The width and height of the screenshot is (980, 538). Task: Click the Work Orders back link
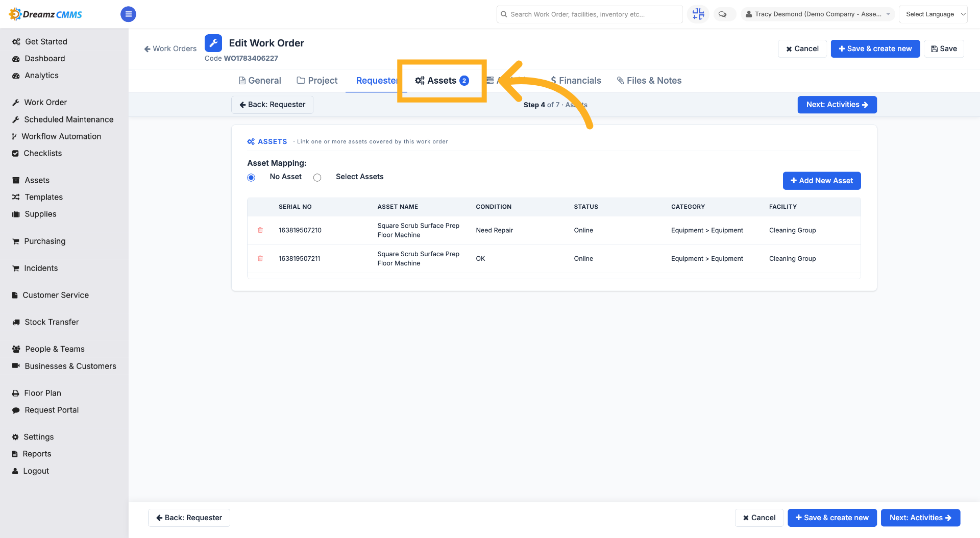click(x=170, y=48)
